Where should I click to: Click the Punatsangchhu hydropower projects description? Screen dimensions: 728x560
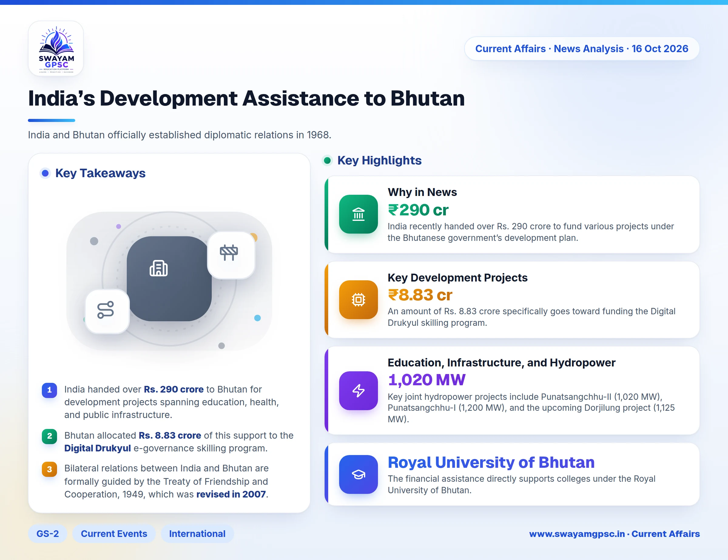[x=531, y=408]
